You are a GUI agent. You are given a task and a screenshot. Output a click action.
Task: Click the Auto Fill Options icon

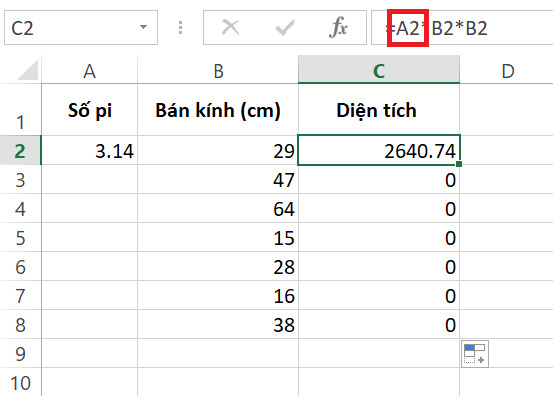[x=475, y=354]
